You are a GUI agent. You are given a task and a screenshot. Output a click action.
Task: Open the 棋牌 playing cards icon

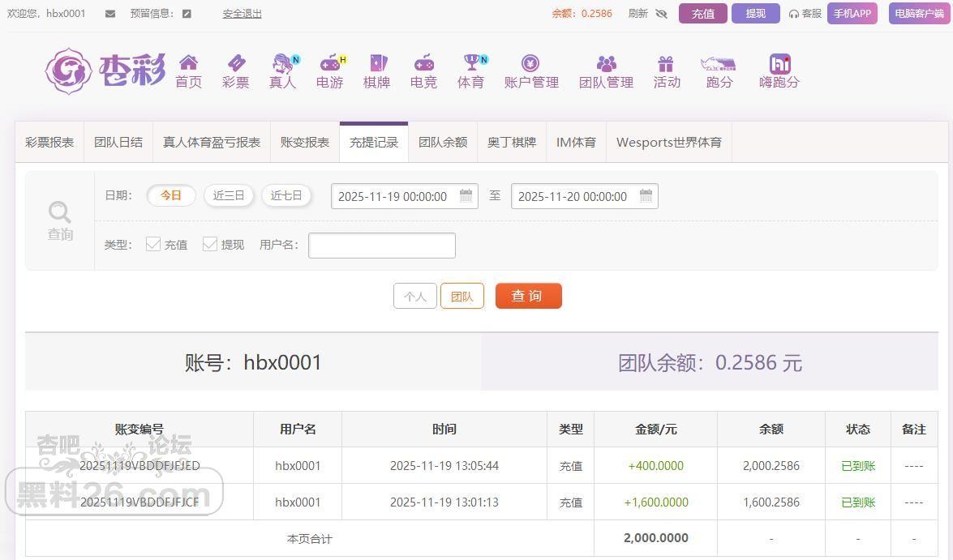(x=377, y=63)
